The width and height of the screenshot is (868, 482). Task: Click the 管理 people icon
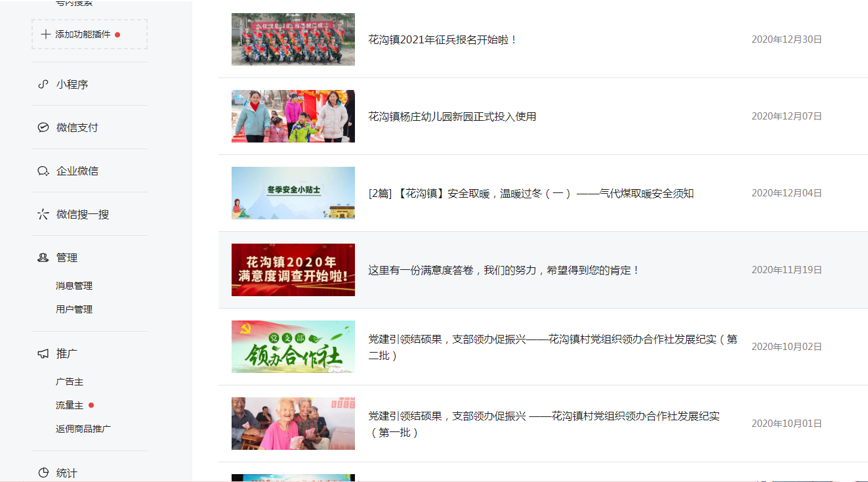click(43, 257)
